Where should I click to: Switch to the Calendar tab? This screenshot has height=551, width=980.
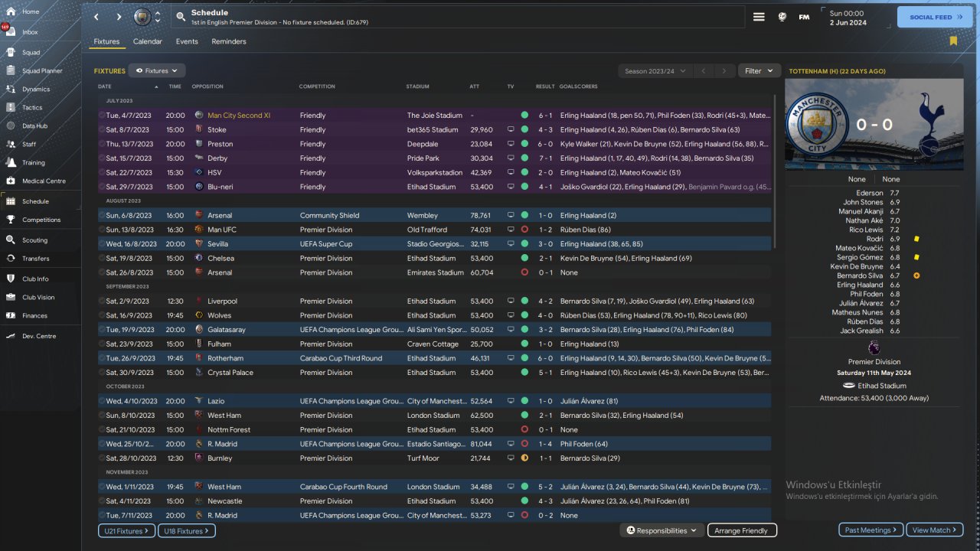coord(147,41)
